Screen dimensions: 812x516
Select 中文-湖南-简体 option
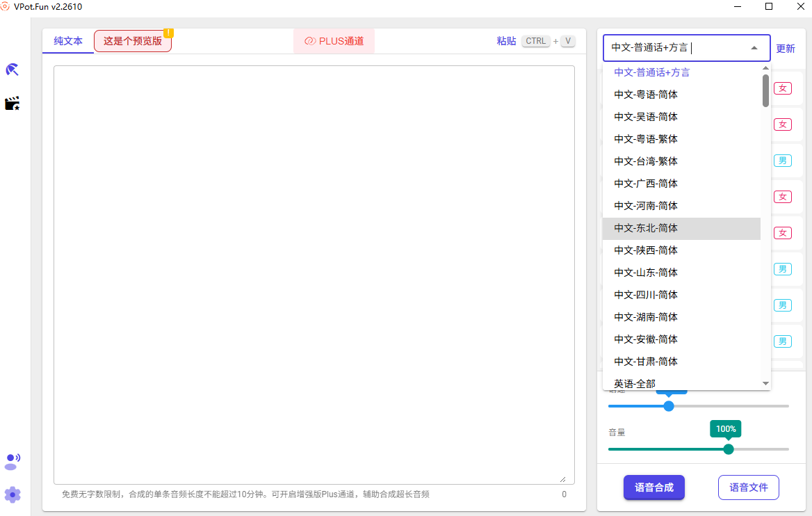681,318
